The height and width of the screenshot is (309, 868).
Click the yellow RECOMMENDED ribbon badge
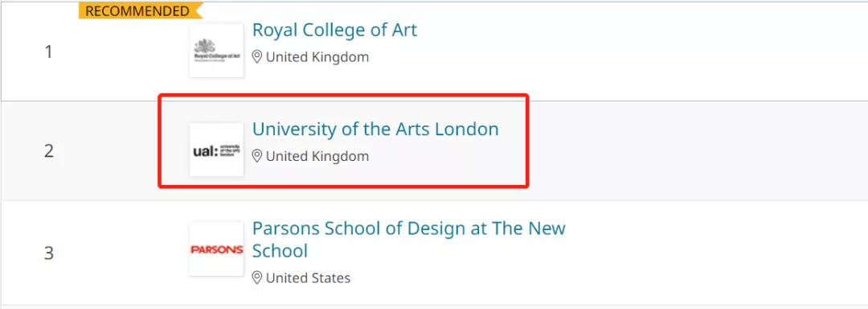point(141,10)
